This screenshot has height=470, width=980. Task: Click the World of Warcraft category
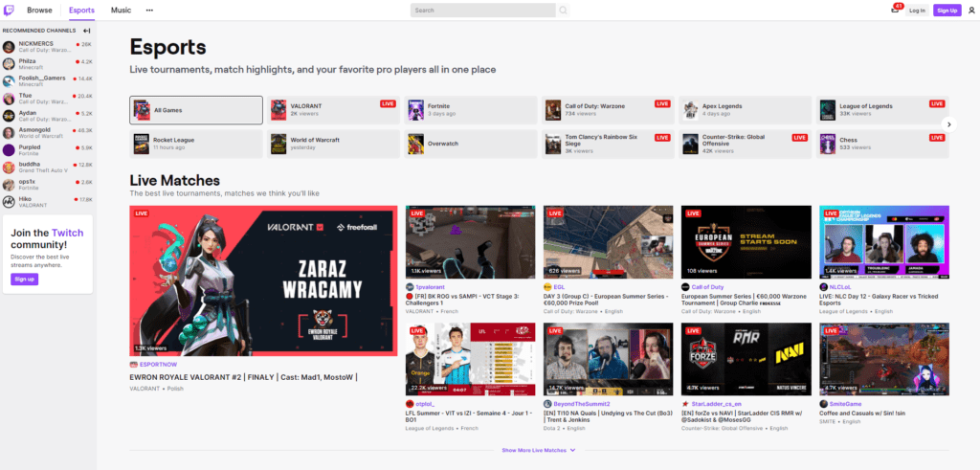point(333,144)
